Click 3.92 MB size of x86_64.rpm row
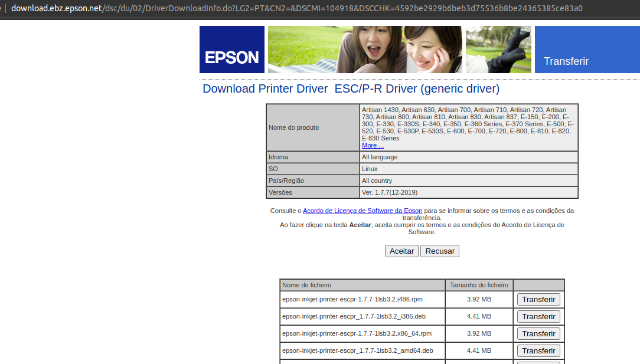640x364 pixels. (479, 333)
